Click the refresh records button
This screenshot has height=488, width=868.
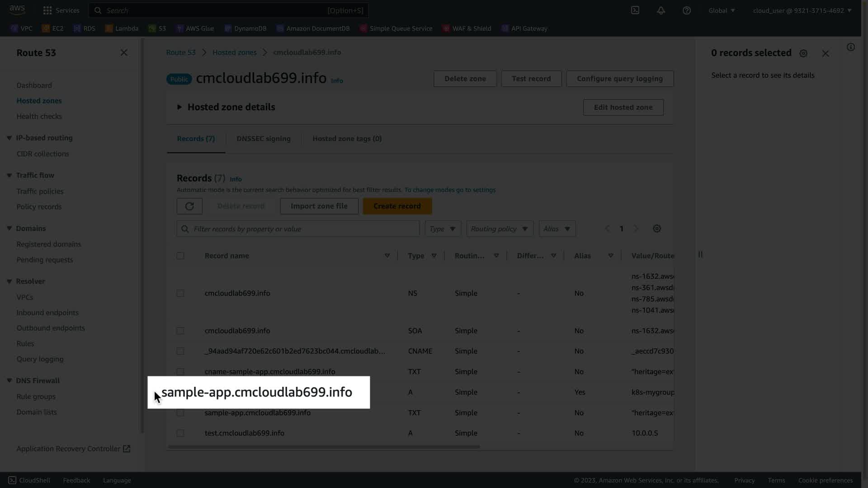click(189, 206)
